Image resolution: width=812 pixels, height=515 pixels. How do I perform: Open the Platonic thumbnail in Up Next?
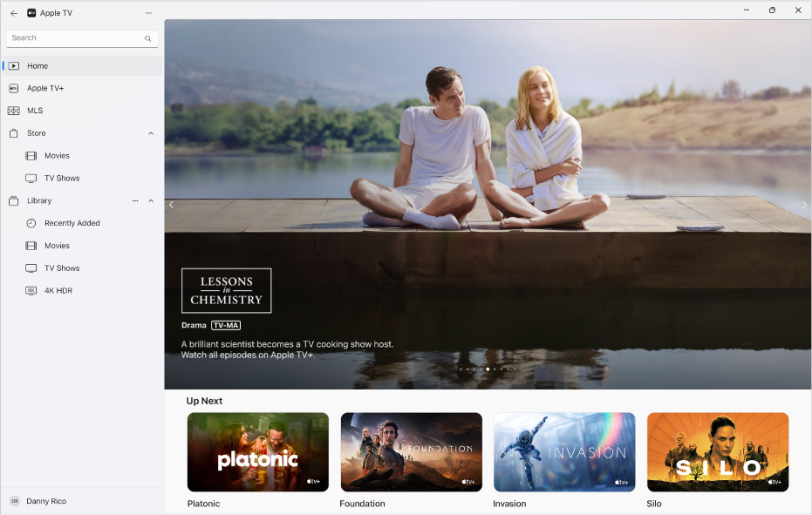(x=257, y=451)
